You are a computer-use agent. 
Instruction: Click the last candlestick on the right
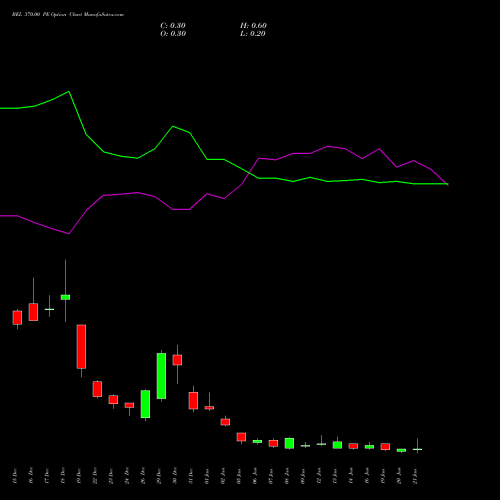417,449
